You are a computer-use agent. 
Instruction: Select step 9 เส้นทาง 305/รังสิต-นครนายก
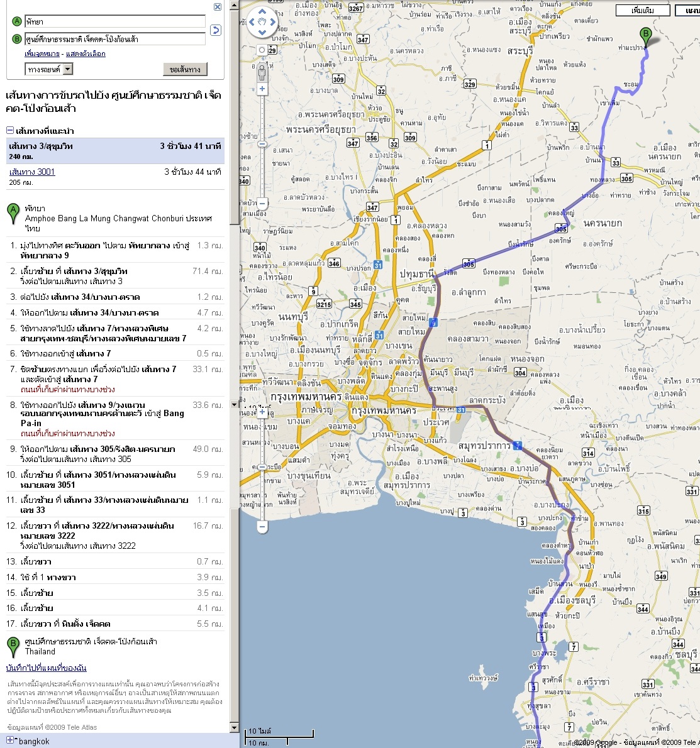coord(115,454)
